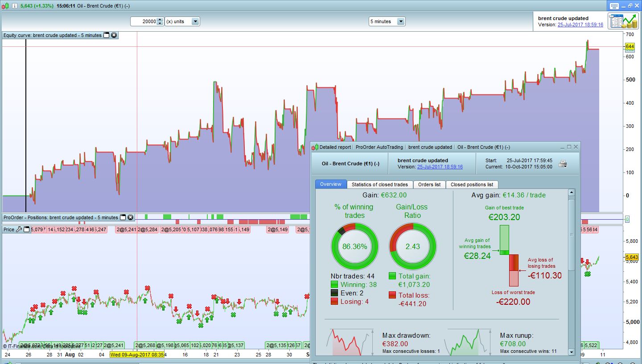Click the 2@5,284 position label
The height and width of the screenshot is (364, 642).
tap(148, 229)
